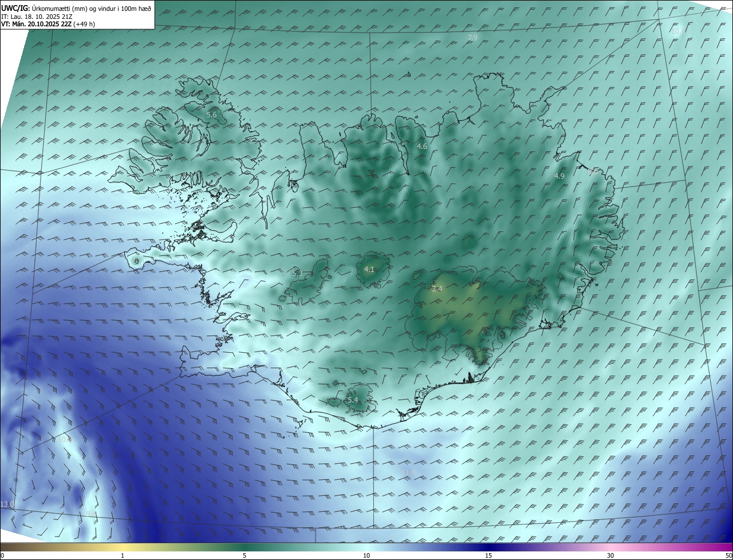The height and width of the screenshot is (560, 733).
Task: Click the 11.4 value over the southern sea
Action: (409, 472)
